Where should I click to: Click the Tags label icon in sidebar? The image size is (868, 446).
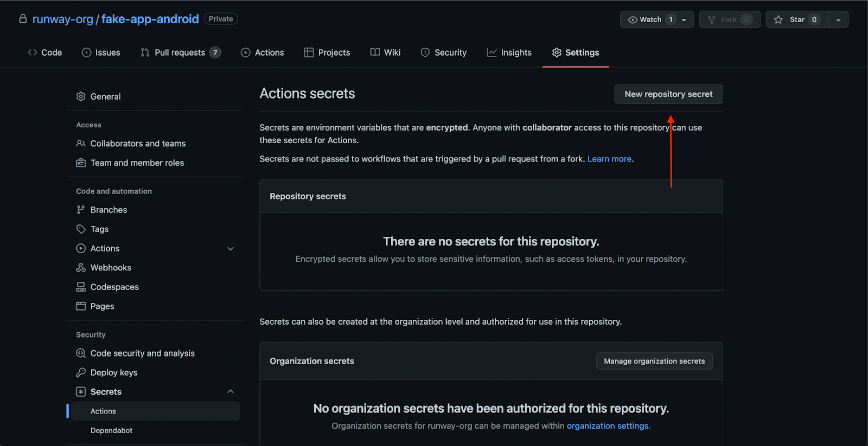click(x=81, y=229)
